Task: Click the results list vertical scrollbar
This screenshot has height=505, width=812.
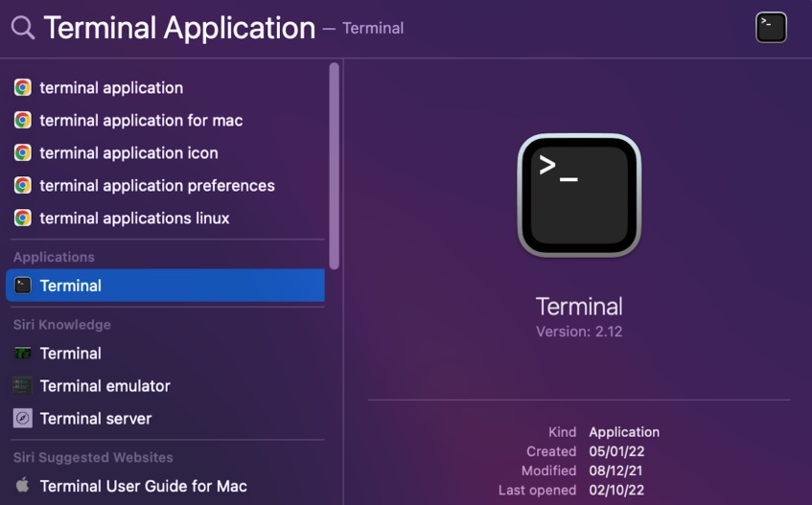Action: (x=334, y=166)
